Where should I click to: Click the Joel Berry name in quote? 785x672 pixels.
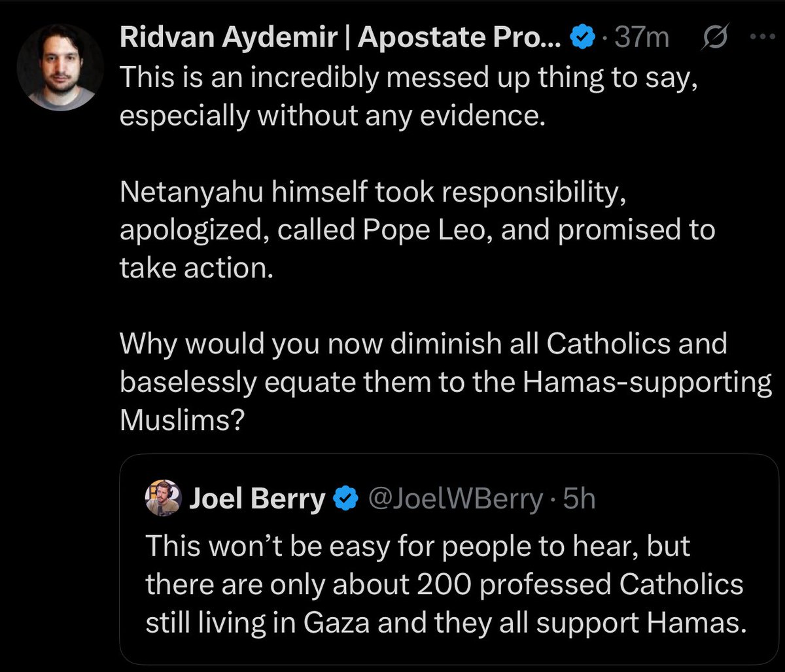(x=257, y=500)
